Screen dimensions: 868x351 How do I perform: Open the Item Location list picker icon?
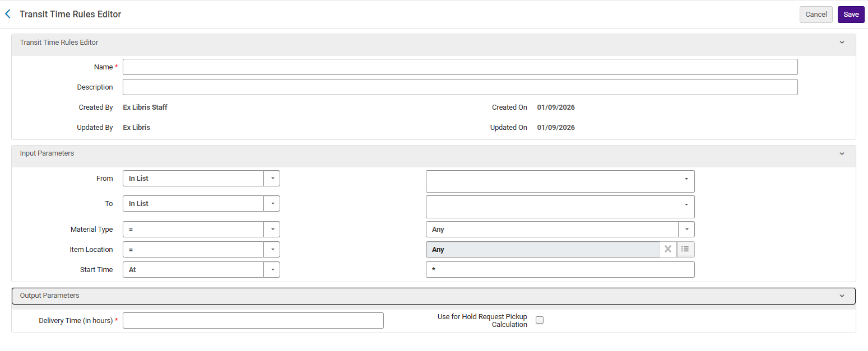coord(685,249)
